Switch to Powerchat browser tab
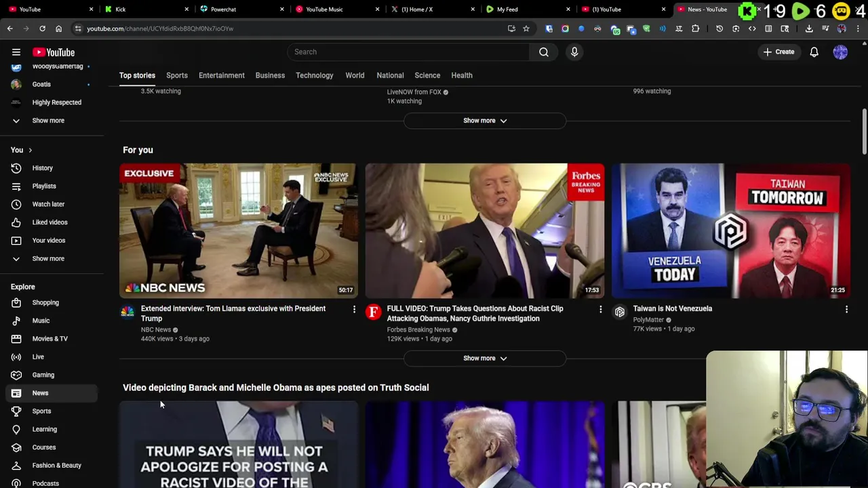This screenshot has width=868, height=488. click(x=242, y=9)
